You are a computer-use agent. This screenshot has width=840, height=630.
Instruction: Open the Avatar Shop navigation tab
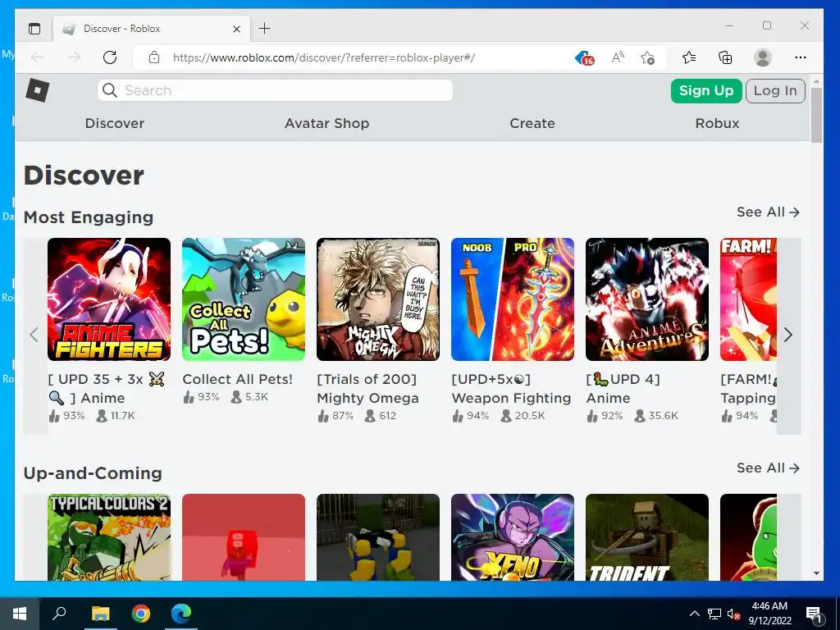pos(326,123)
